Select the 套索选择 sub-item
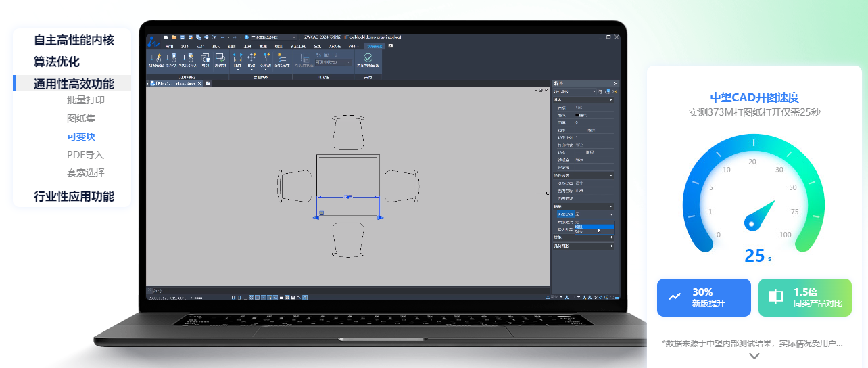Image resolution: width=868 pixels, height=368 pixels. (86, 172)
